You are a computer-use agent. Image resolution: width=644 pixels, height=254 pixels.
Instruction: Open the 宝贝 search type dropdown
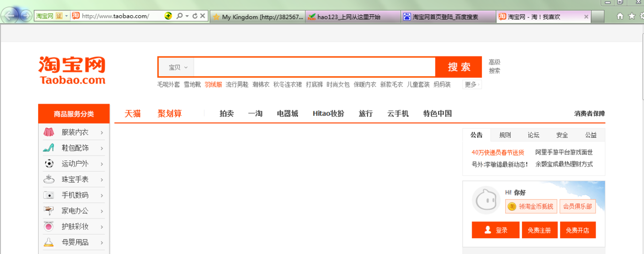(178, 68)
